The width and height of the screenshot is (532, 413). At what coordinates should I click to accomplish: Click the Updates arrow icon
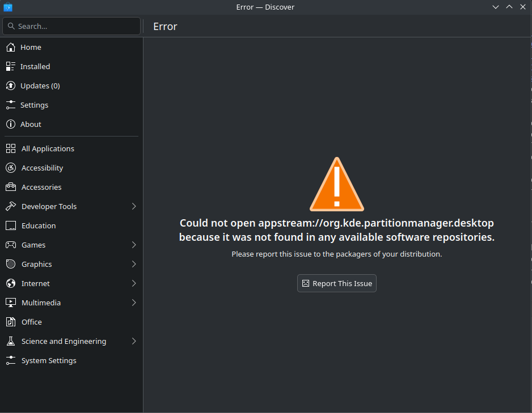pyautogui.click(x=11, y=86)
